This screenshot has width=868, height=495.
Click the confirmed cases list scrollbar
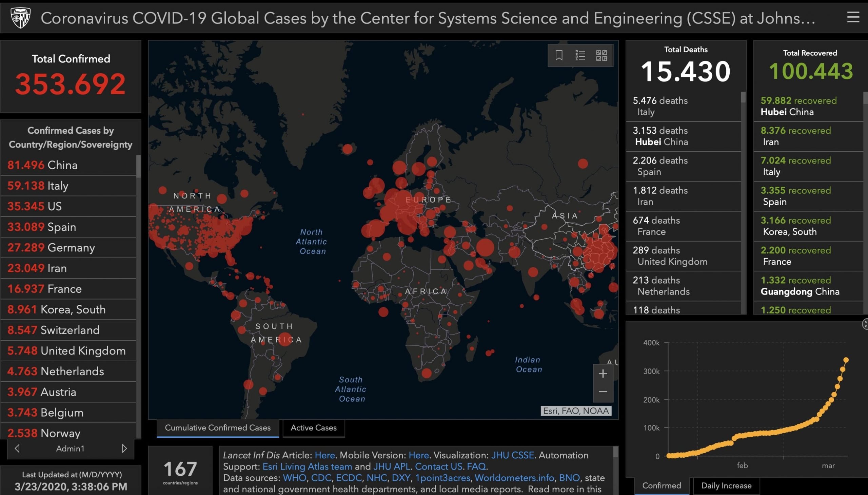[x=138, y=166]
